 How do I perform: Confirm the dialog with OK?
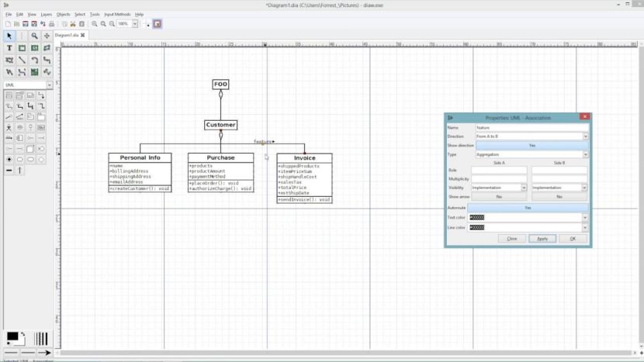573,239
